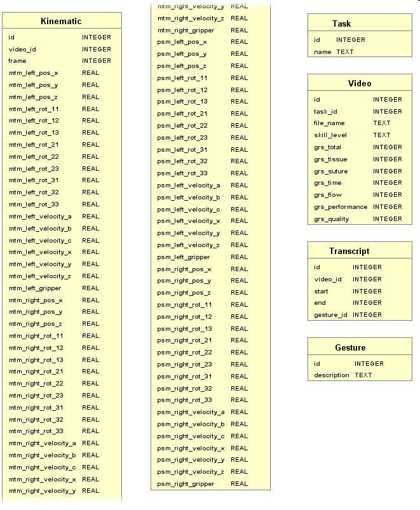This screenshot has width=420, height=510.
Task: Select the gesture_id field in Transcript table
Action: tap(360, 314)
